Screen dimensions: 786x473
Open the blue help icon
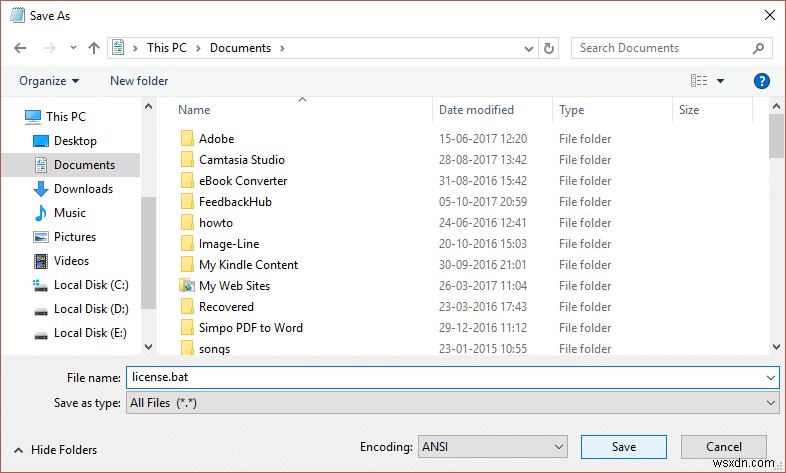point(761,81)
